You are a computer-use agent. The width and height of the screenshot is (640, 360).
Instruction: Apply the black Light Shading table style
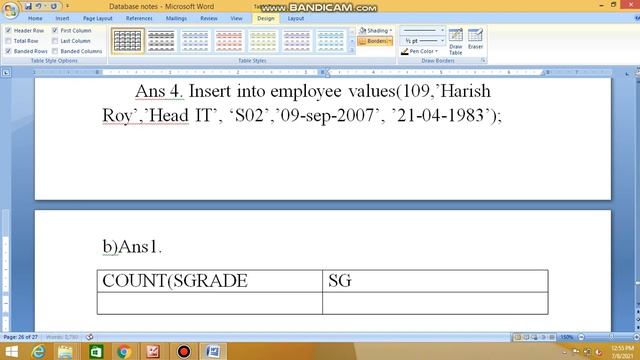(x=161, y=41)
